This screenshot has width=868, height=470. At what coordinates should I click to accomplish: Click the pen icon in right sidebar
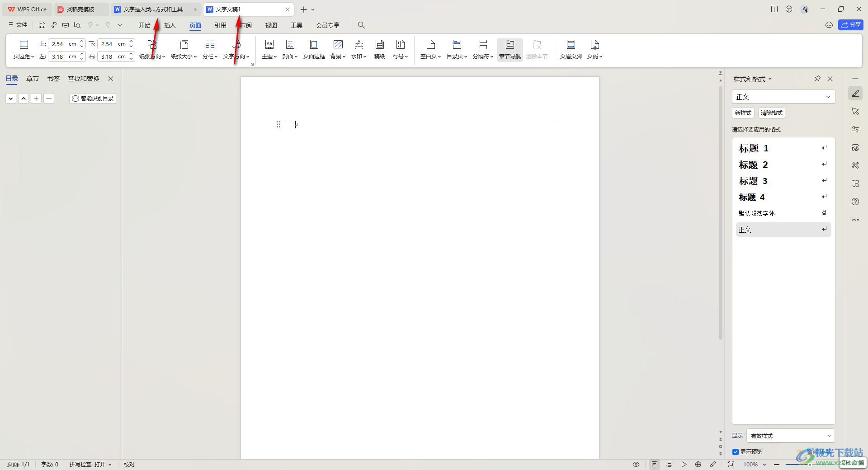click(x=855, y=93)
